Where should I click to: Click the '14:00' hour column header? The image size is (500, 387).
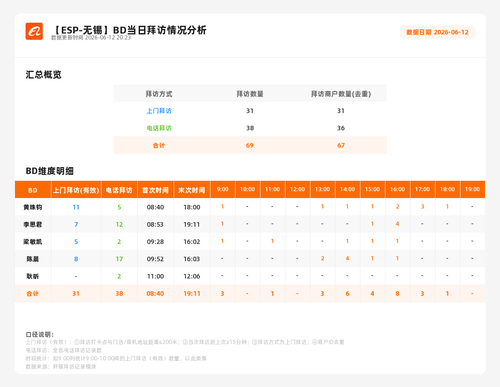(x=347, y=189)
